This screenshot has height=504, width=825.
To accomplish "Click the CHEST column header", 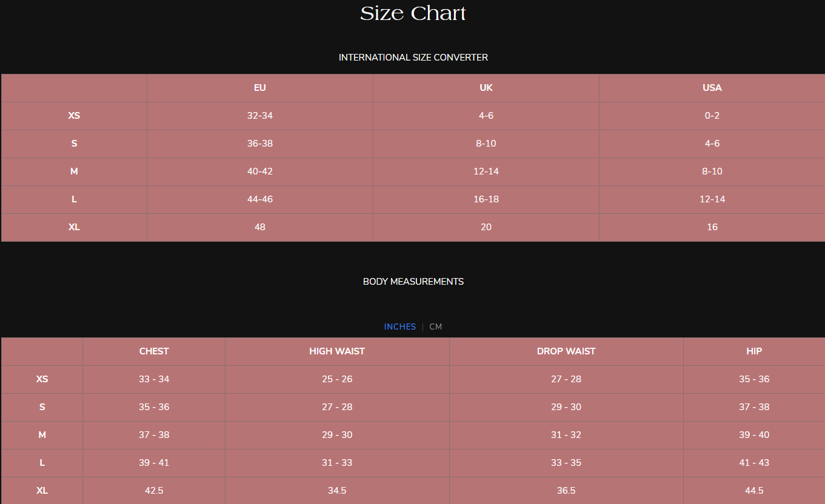I will pos(154,351).
